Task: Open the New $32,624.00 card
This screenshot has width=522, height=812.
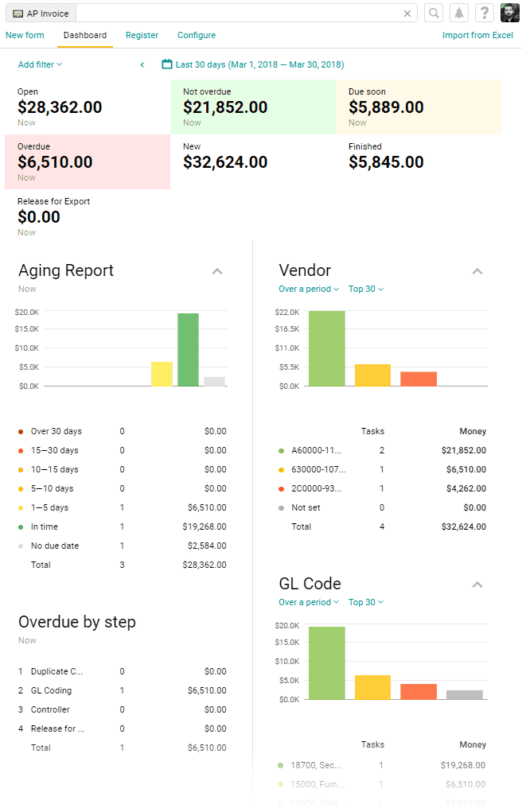Action: (x=253, y=162)
